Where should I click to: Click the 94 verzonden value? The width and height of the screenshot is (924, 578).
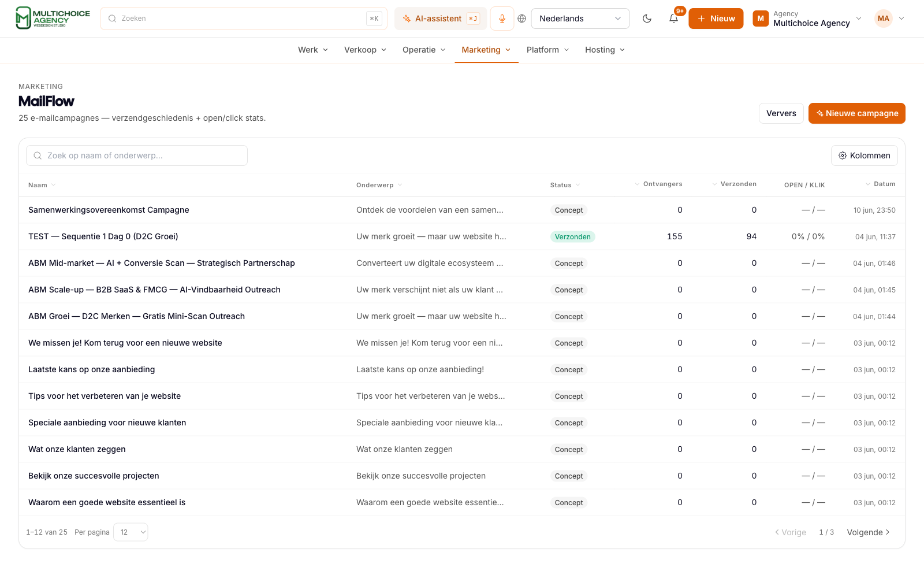[751, 236]
